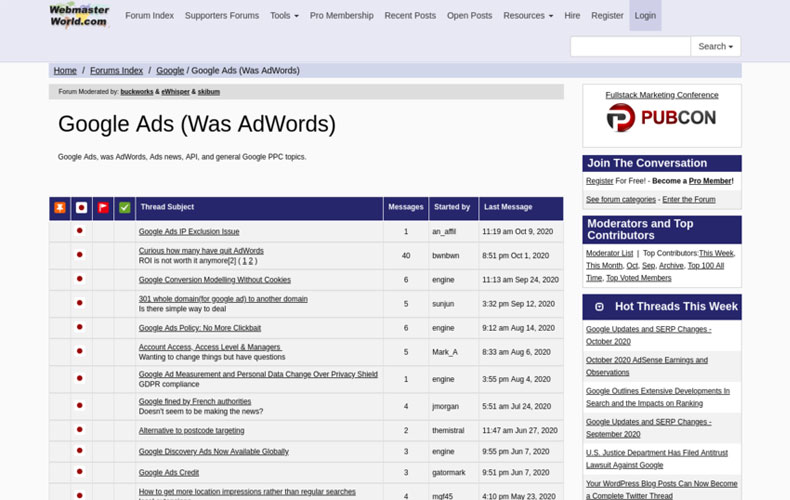View Recent Posts
The width and height of the screenshot is (790, 500).
click(410, 16)
